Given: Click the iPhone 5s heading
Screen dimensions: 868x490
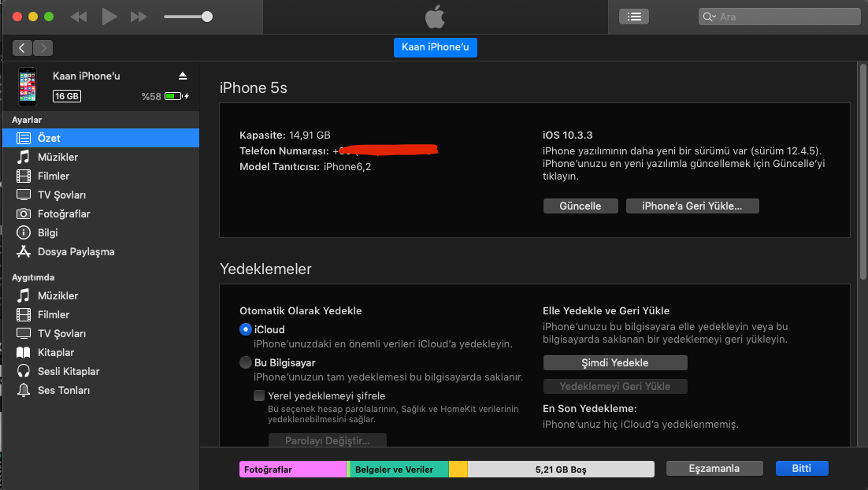Looking at the screenshot, I should point(253,88).
